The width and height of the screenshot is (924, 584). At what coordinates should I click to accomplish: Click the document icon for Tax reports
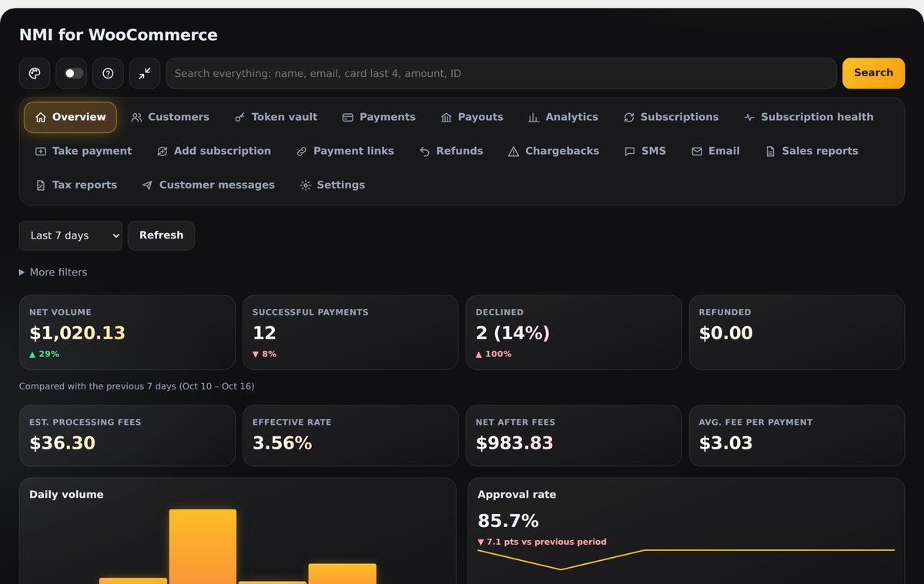click(x=41, y=185)
